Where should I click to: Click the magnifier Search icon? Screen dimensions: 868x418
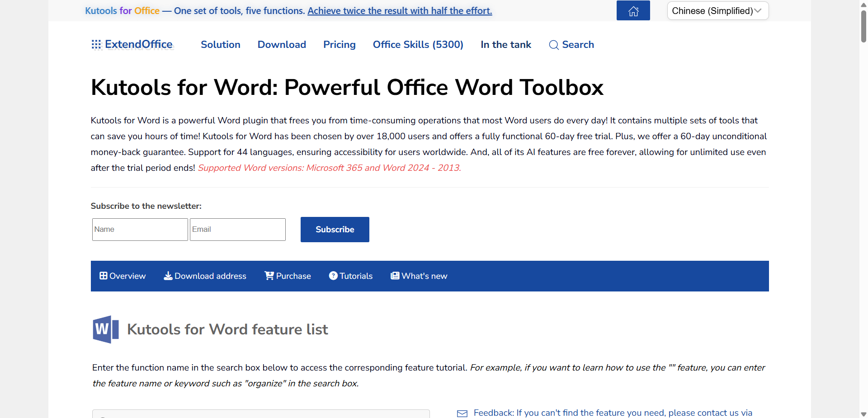(x=553, y=45)
